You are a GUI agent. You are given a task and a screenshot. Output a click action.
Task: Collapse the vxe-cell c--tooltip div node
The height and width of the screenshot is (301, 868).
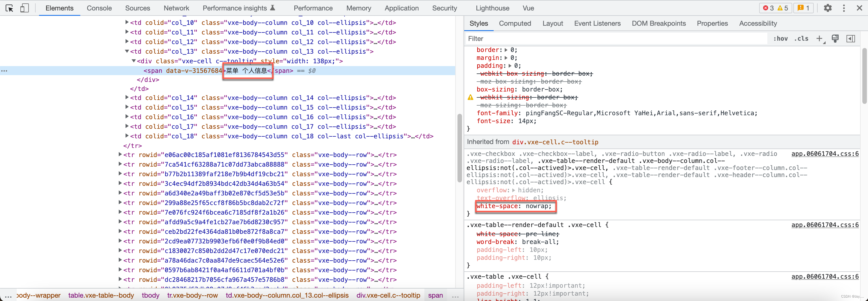pos(134,61)
